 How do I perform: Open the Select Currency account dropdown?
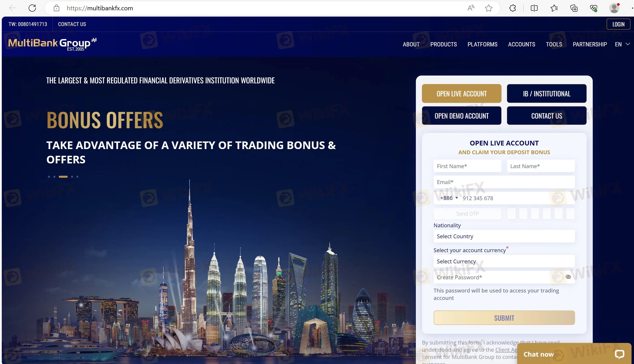[504, 261]
